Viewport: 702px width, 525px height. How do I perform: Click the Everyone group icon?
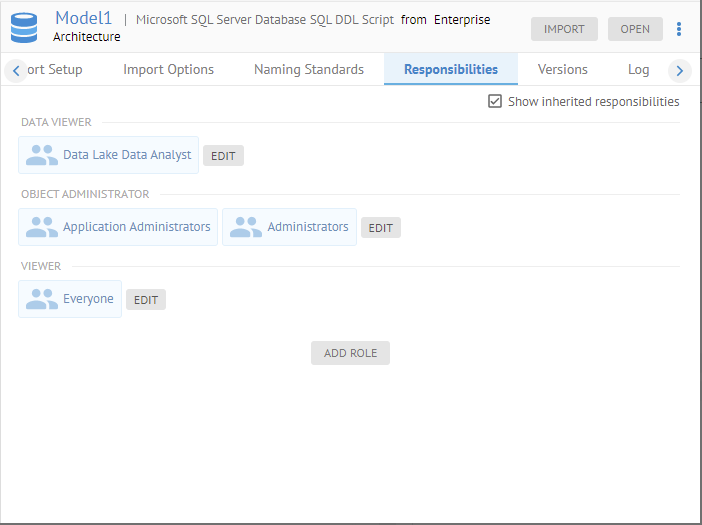pos(42,299)
